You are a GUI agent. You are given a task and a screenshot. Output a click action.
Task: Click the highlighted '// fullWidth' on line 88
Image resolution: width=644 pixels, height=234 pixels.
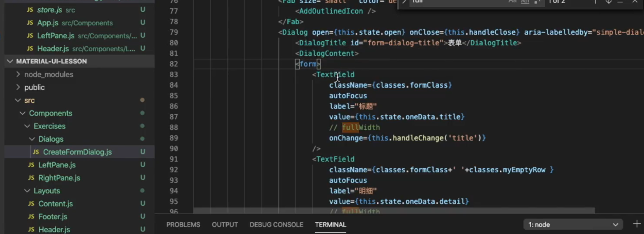[x=354, y=128]
